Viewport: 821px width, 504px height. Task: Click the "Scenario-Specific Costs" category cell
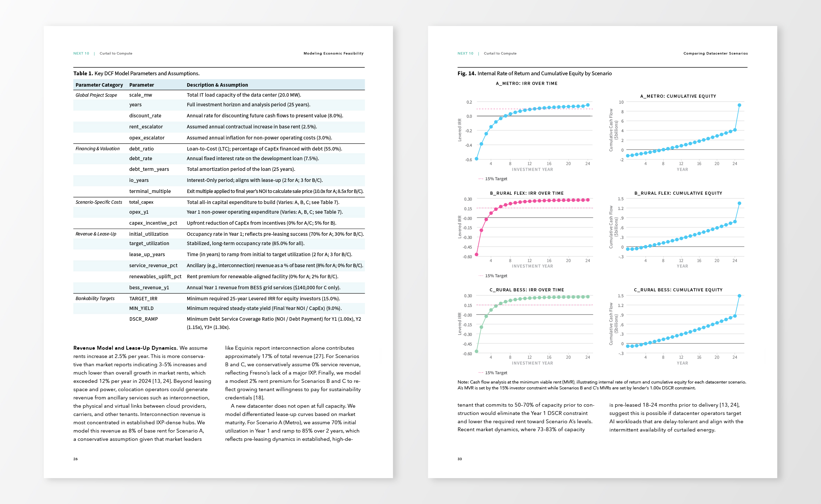[99, 202]
